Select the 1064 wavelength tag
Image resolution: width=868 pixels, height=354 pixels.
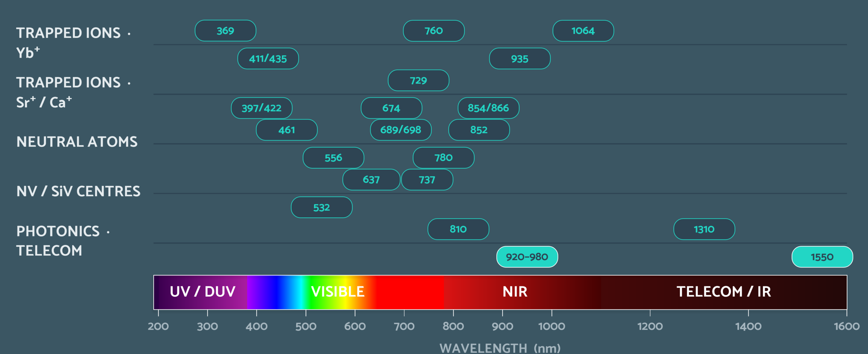click(583, 31)
